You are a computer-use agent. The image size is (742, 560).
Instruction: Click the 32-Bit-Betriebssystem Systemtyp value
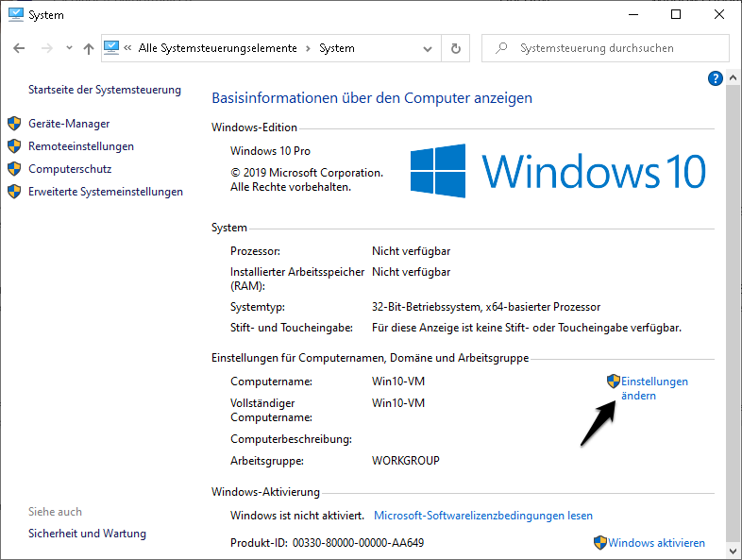486,307
